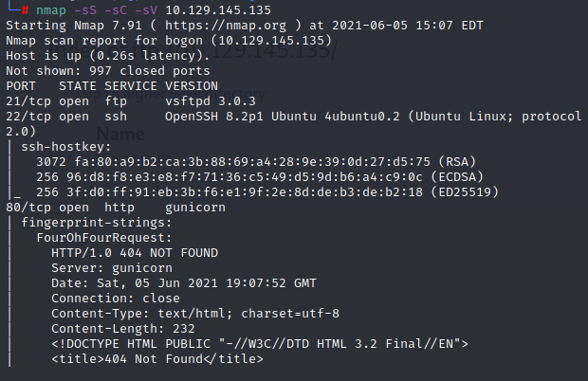This screenshot has height=381, width=588.
Task: Click the target IP 10.129.145.135 in command
Action: tap(218, 10)
